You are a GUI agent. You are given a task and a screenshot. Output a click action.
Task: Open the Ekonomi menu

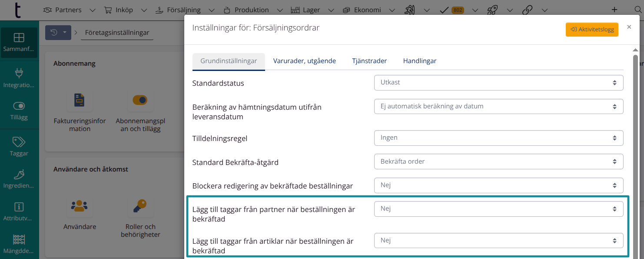coord(367,10)
